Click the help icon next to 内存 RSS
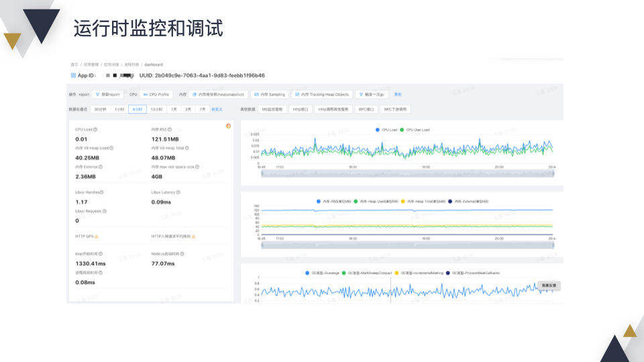Screen dimensions: 644x362 click(x=170, y=129)
